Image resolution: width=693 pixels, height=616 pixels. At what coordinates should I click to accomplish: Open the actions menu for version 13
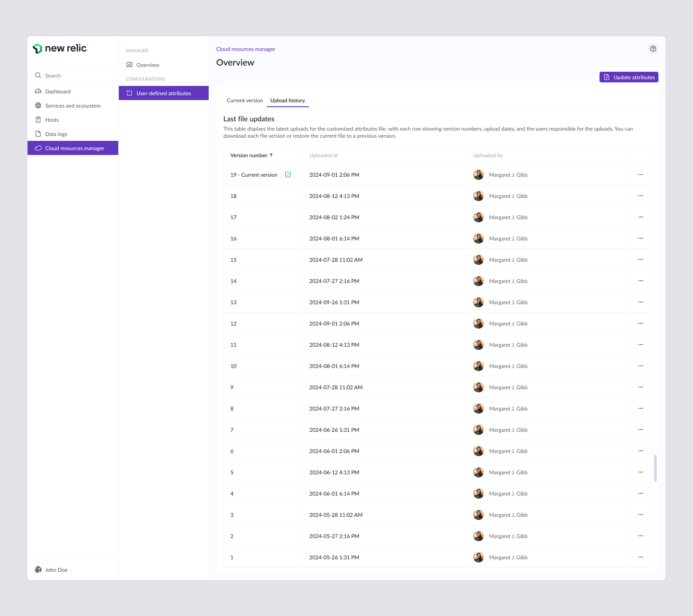coord(641,302)
